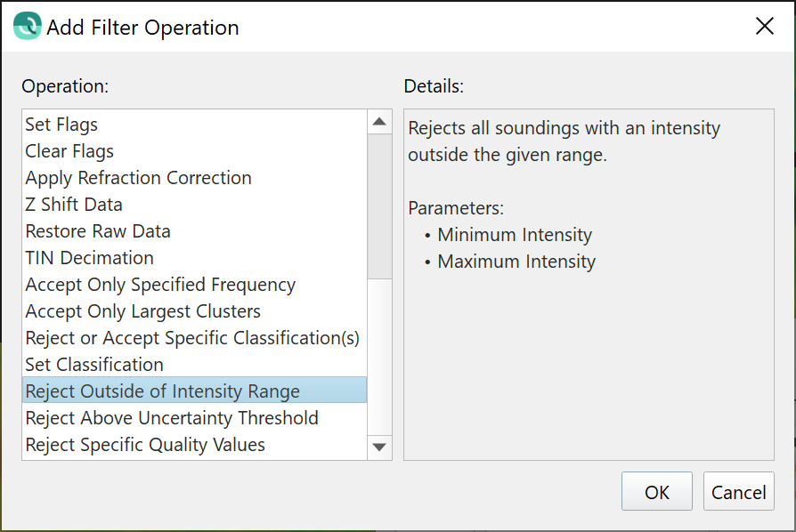
Task: Click the app logo icon in title bar
Action: coord(27,26)
